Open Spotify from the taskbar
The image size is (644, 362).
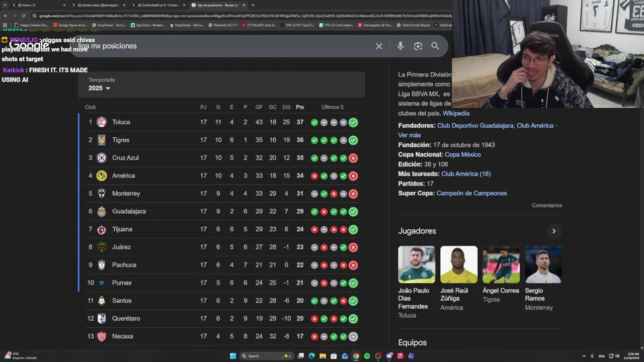367,356
